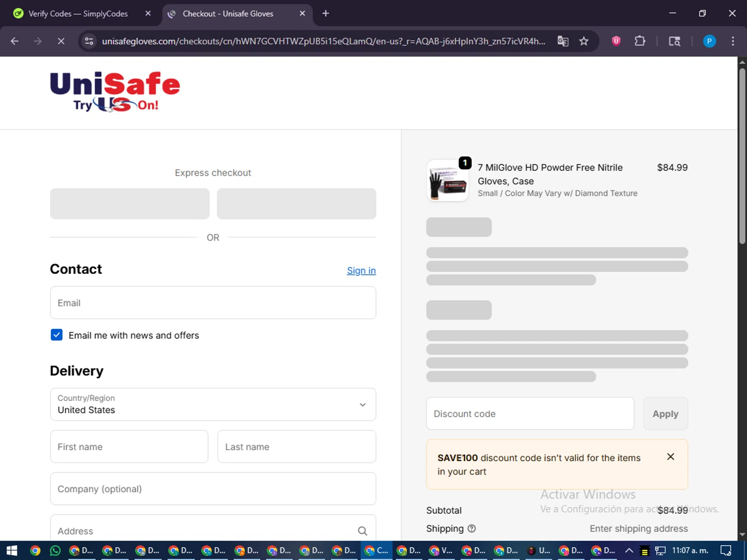747x560 pixels.
Task: Click the 7 MilGlove HD product title
Action: 550,174
